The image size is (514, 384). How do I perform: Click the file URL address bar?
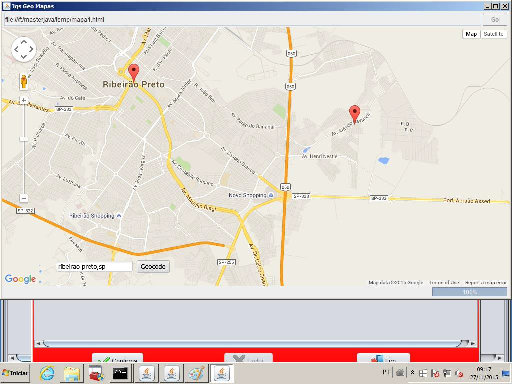tap(242, 20)
